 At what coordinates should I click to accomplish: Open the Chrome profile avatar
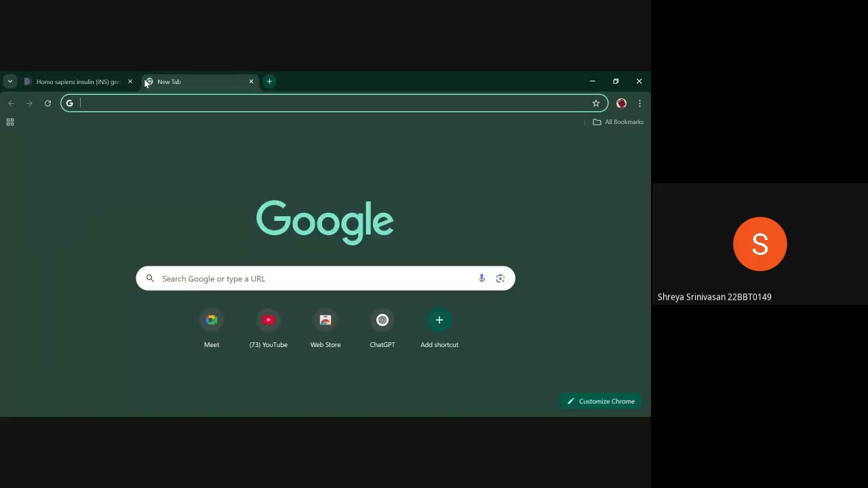621,103
